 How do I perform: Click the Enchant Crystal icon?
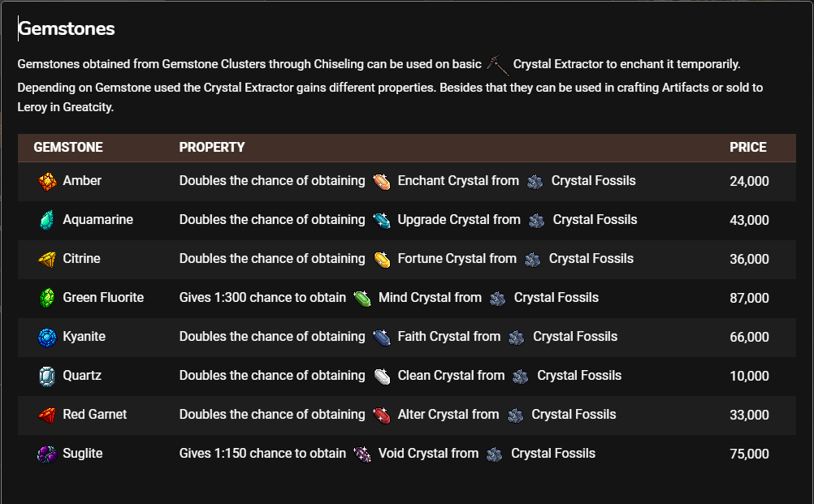coord(382,182)
